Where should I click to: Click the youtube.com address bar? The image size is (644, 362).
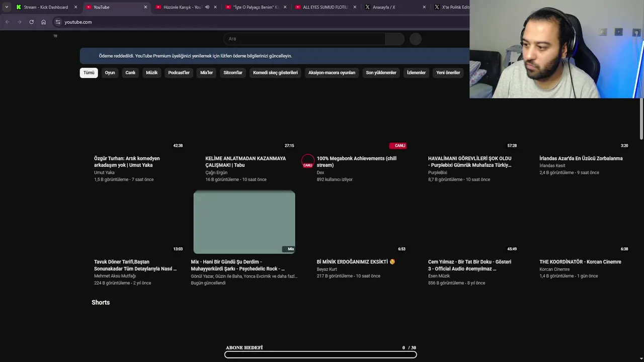tap(262, 22)
